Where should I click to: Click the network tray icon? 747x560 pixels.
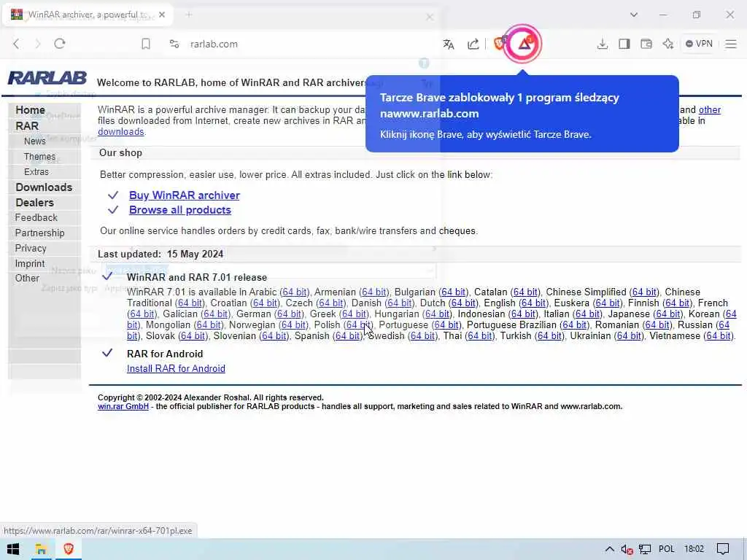pos(645,550)
